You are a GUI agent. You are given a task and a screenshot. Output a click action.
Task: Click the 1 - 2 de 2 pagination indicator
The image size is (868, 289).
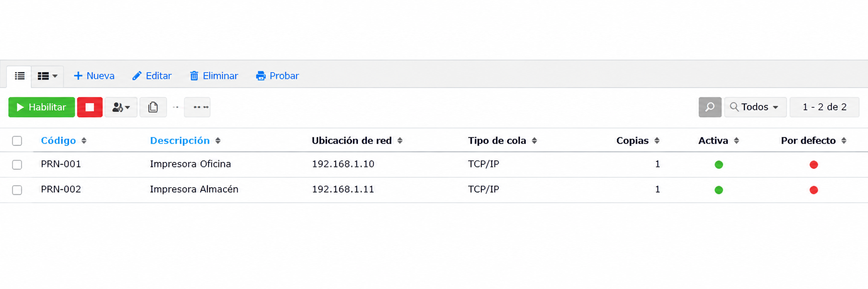coord(824,107)
